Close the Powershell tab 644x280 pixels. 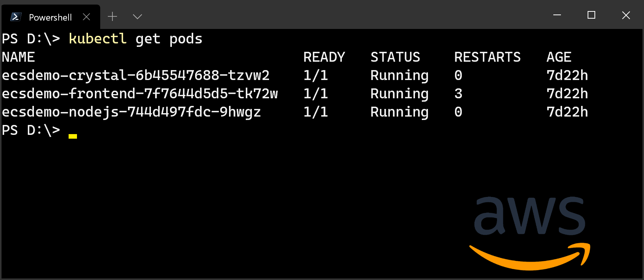87,17
